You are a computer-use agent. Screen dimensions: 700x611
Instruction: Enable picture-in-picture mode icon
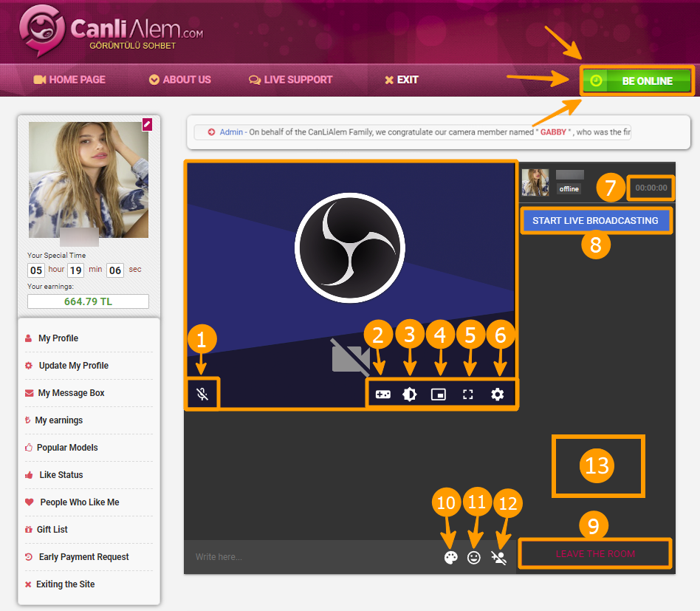coord(439,395)
